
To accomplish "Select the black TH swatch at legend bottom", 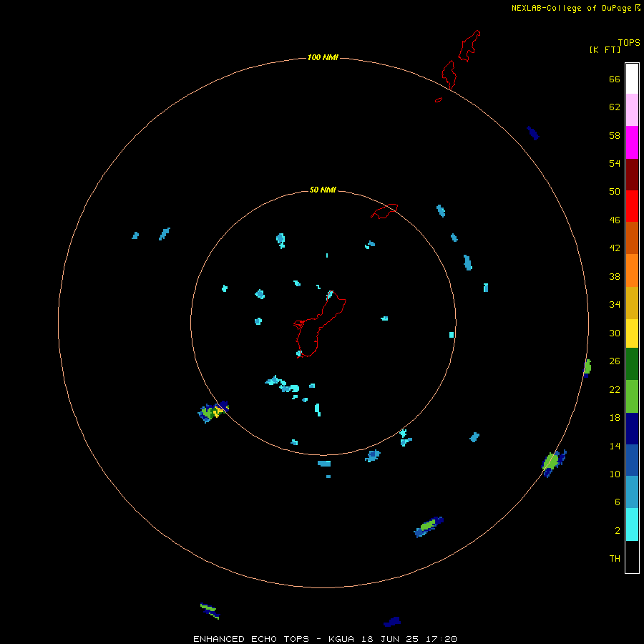I will pyautogui.click(x=632, y=557).
